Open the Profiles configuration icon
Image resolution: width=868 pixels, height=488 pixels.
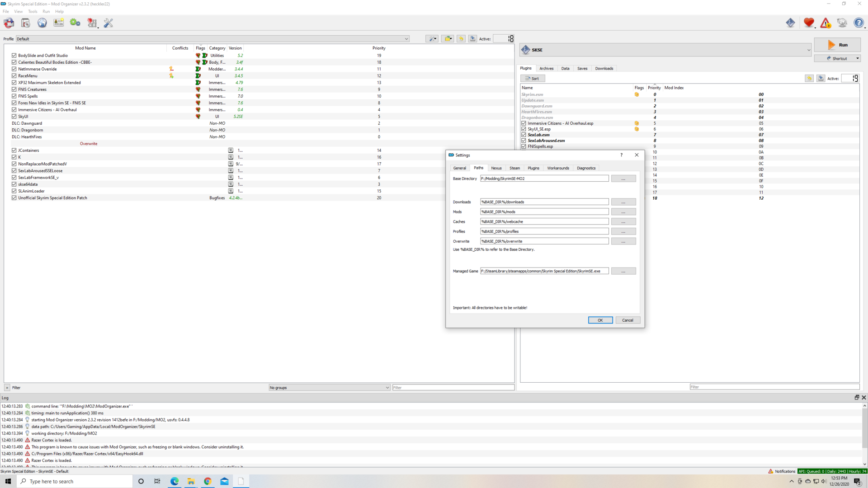[x=58, y=23]
